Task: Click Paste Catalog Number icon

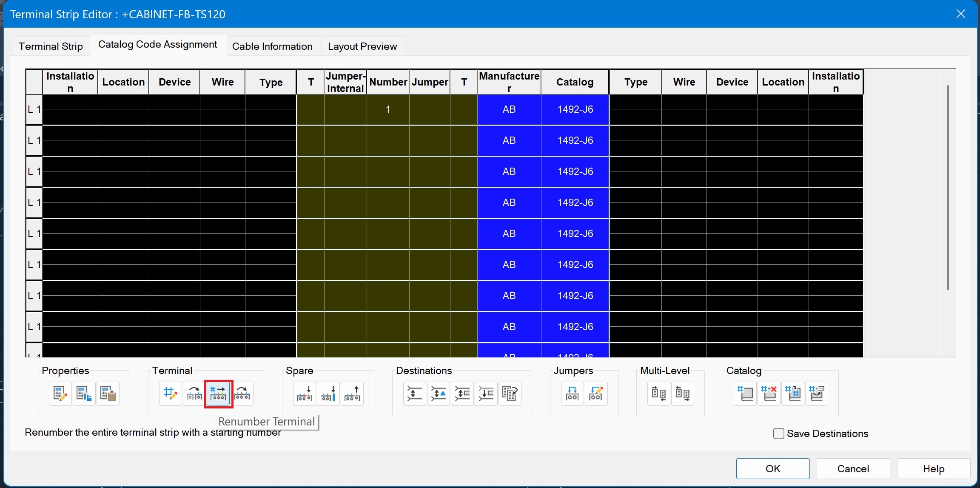Action: click(817, 394)
